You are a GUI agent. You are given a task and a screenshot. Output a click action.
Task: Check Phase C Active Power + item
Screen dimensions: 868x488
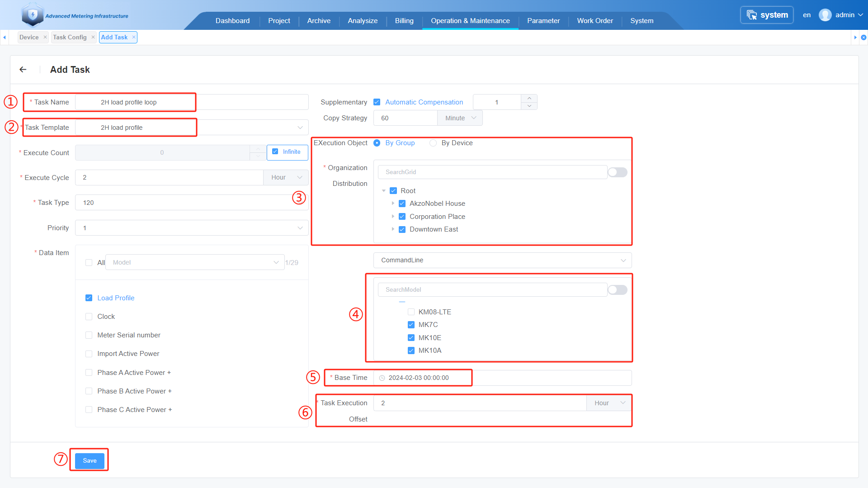pyautogui.click(x=89, y=410)
